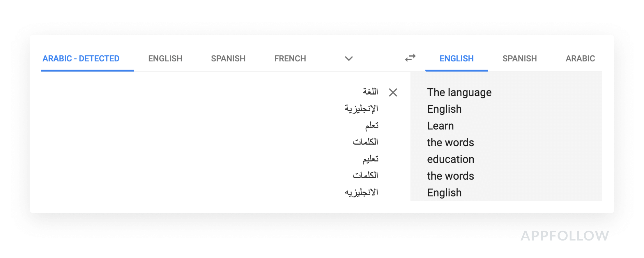Image resolution: width=644 pixels, height=258 pixels.
Task: Click translated text "The language"
Action: (459, 93)
